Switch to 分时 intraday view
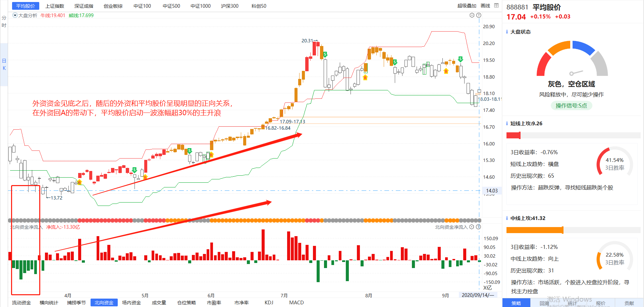 click(4, 21)
